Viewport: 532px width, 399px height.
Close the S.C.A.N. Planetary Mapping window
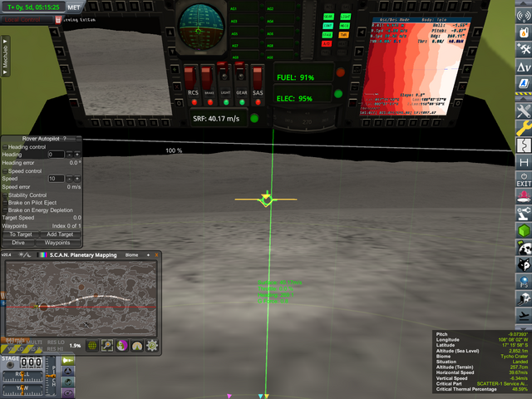tap(156, 255)
